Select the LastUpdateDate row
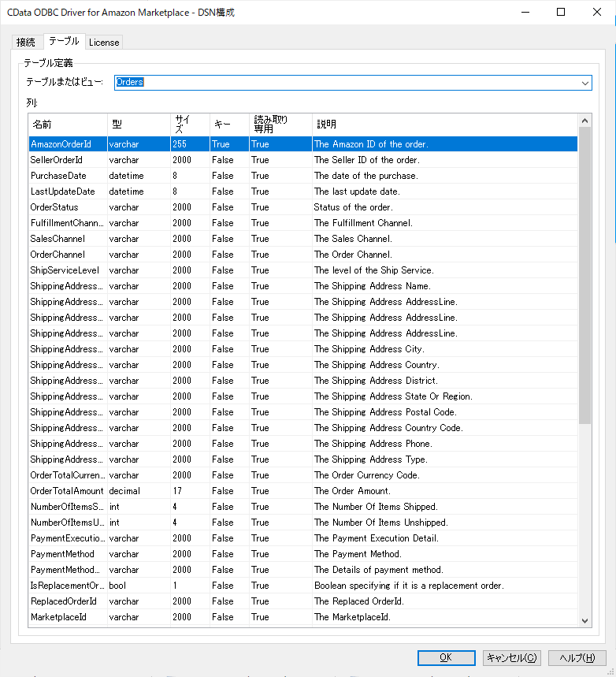This screenshot has width=616, height=677. pos(303,192)
